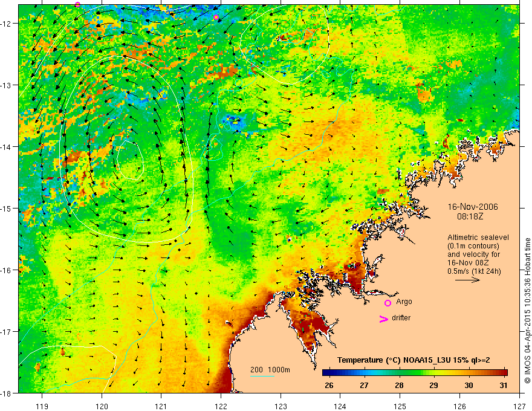Click the "16-Nov 08Z" text line
Image resolution: width=532 pixels, height=411 pixels.
pyautogui.click(x=468, y=263)
